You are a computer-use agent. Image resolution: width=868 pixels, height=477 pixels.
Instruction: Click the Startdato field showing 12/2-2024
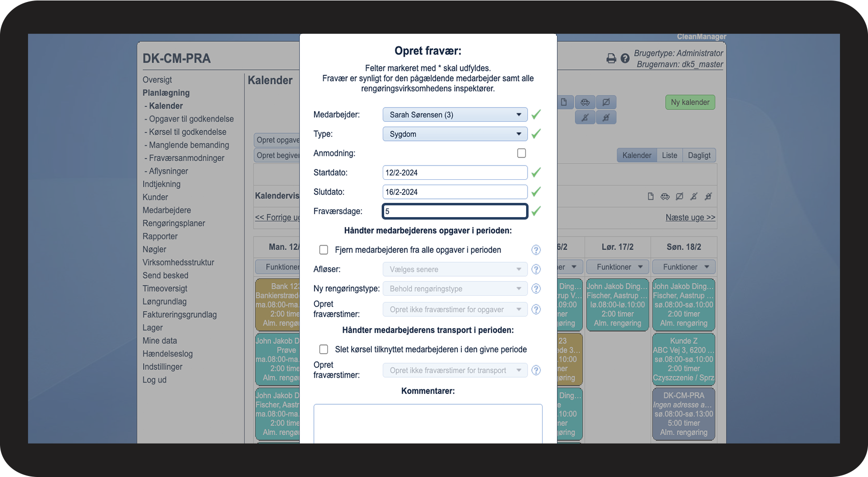point(455,172)
